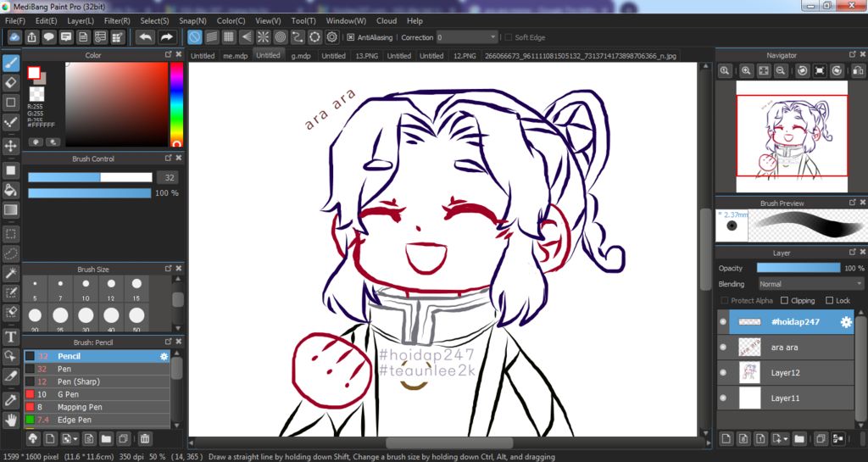
Task: Hide the ara ara layer
Action: tap(723, 348)
